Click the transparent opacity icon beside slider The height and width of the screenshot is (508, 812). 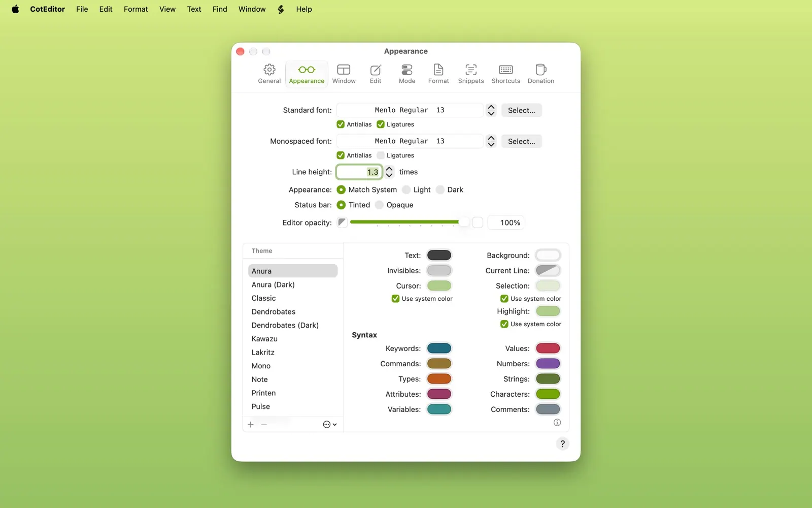[x=342, y=223]
